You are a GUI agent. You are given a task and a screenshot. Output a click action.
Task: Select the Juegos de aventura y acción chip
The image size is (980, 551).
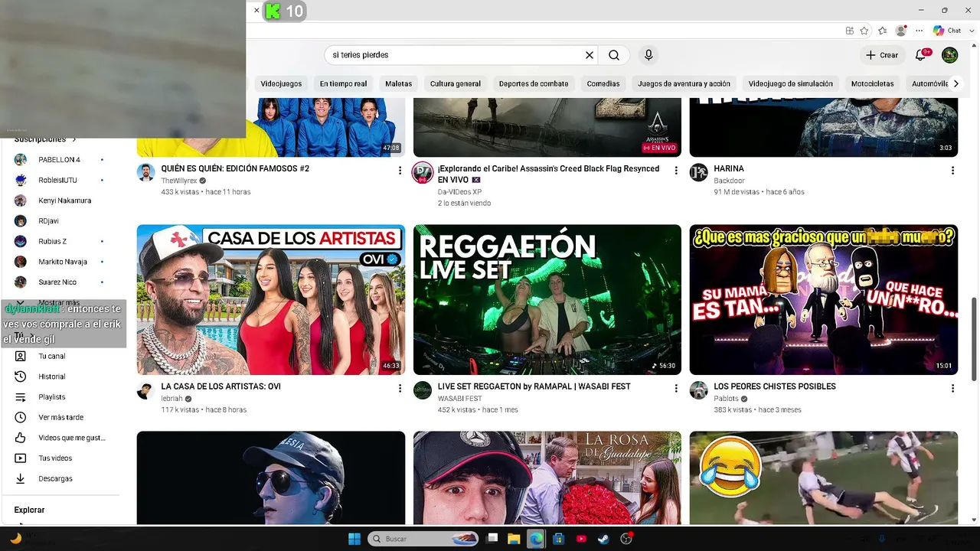[684, 83]
